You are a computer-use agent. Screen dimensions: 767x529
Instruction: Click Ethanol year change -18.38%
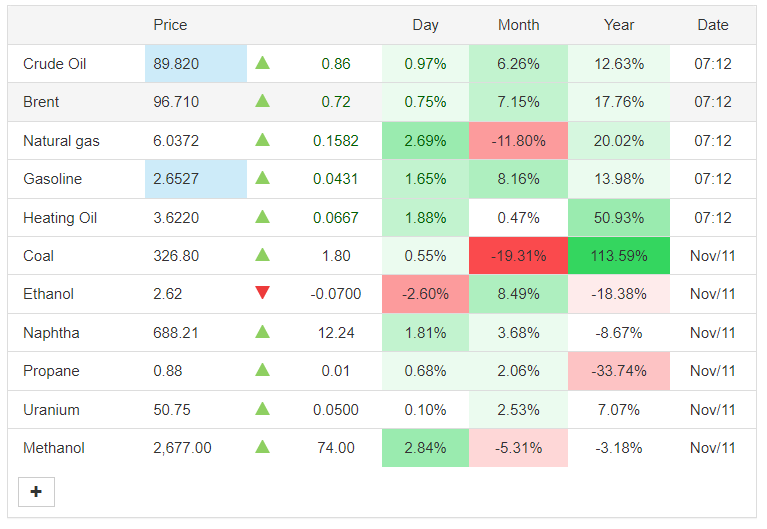619,294
